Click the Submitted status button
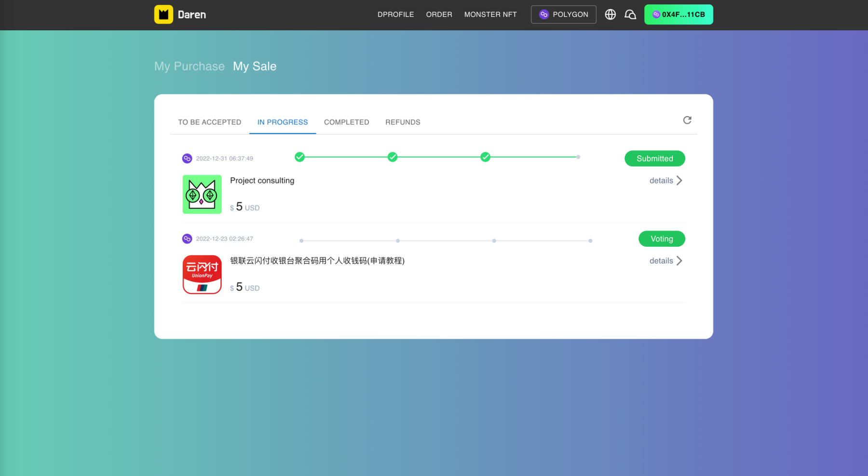Viewport: 868px width, 476px height. click(654, 159)
